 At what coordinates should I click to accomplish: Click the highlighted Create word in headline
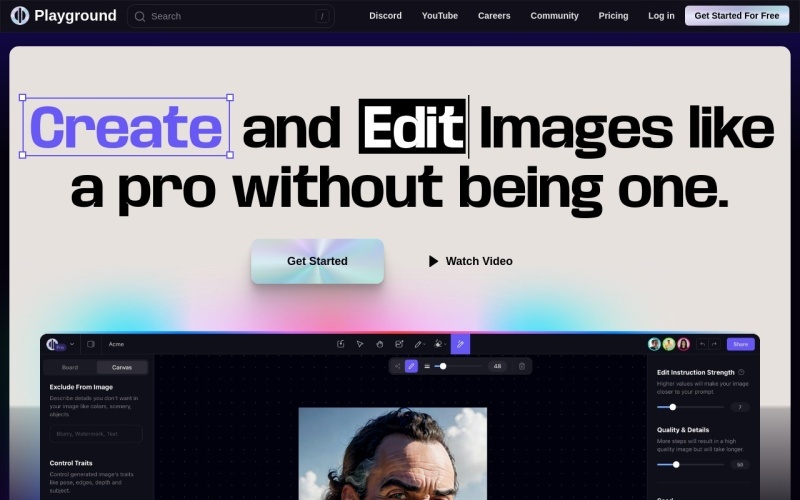[x=126, y=126]
